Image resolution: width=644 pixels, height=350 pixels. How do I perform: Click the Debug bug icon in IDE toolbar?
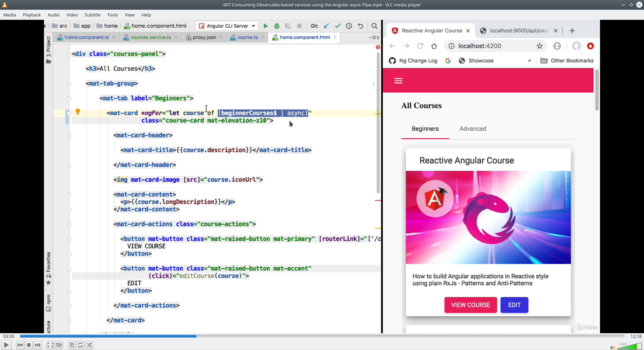[277, 26]
